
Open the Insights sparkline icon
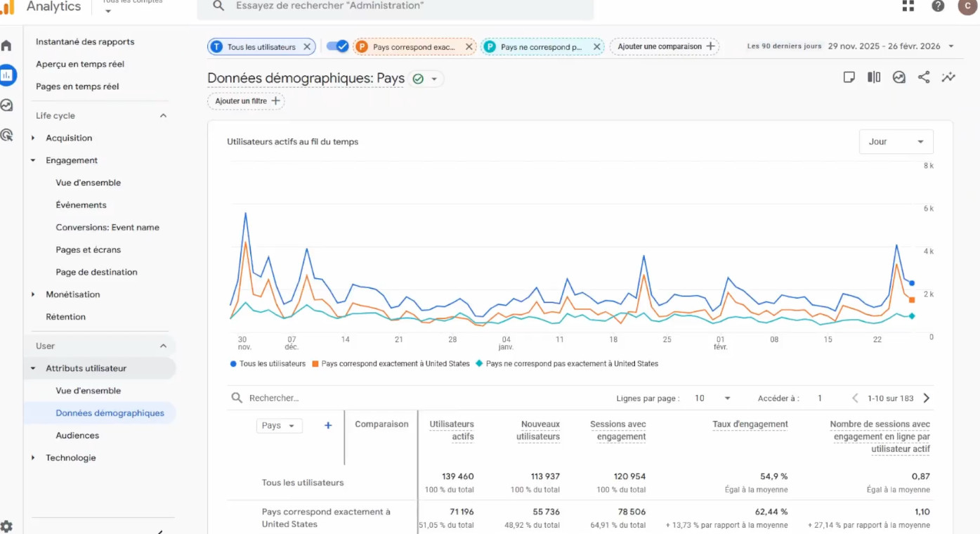(x=948, y=77)
